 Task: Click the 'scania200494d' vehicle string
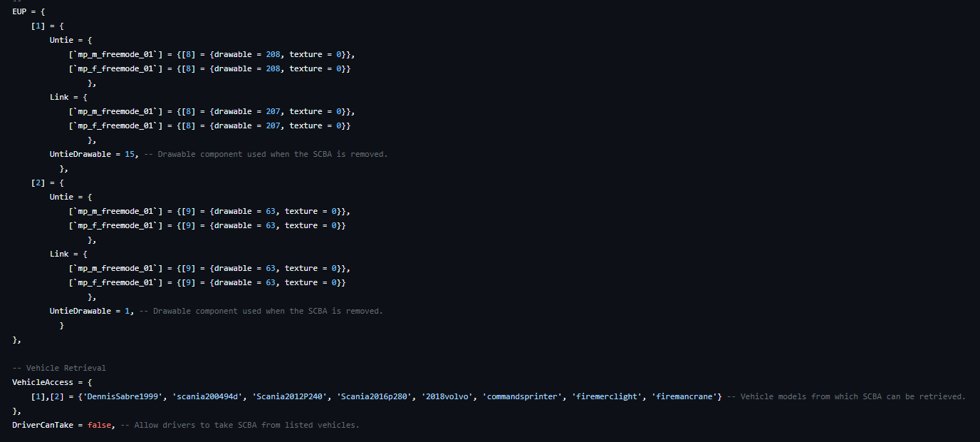click(205, 396)
